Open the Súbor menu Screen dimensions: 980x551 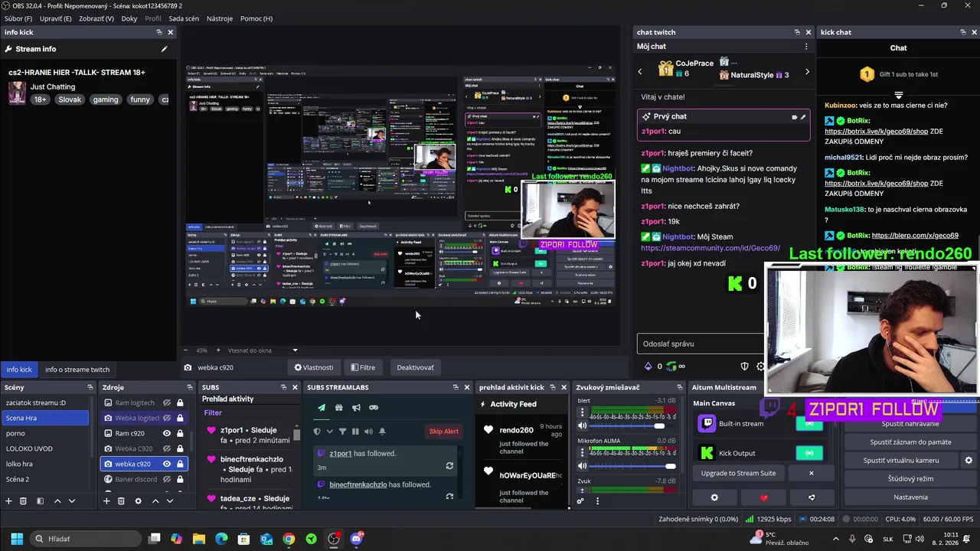pyautogui.click(x=18, y=18)
